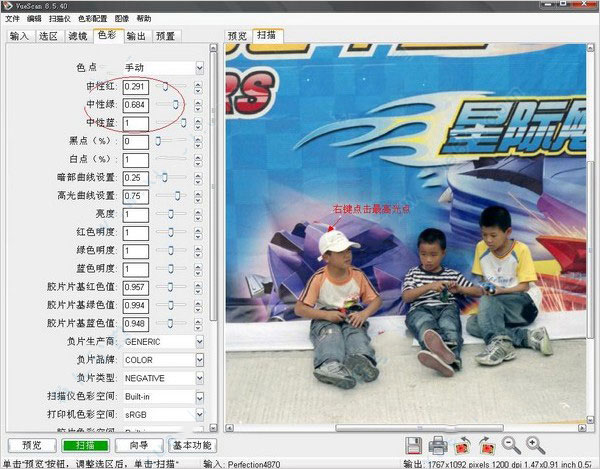Switch to the 选区 tab

(x=49, y=36)
